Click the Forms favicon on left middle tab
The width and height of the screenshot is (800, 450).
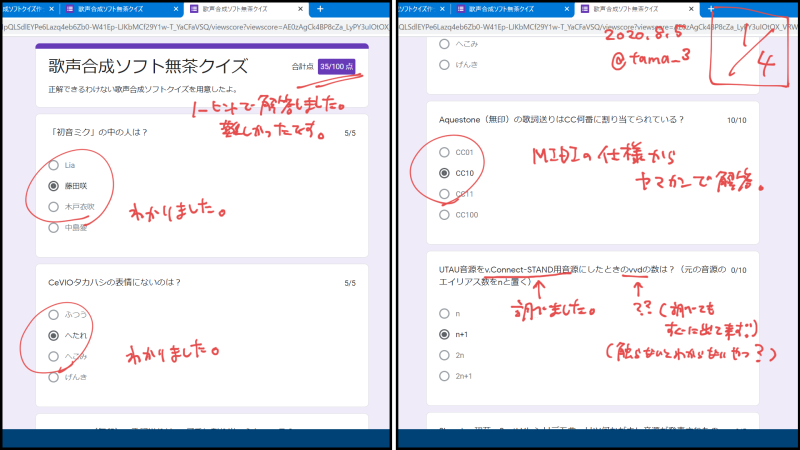click(70, 9)
